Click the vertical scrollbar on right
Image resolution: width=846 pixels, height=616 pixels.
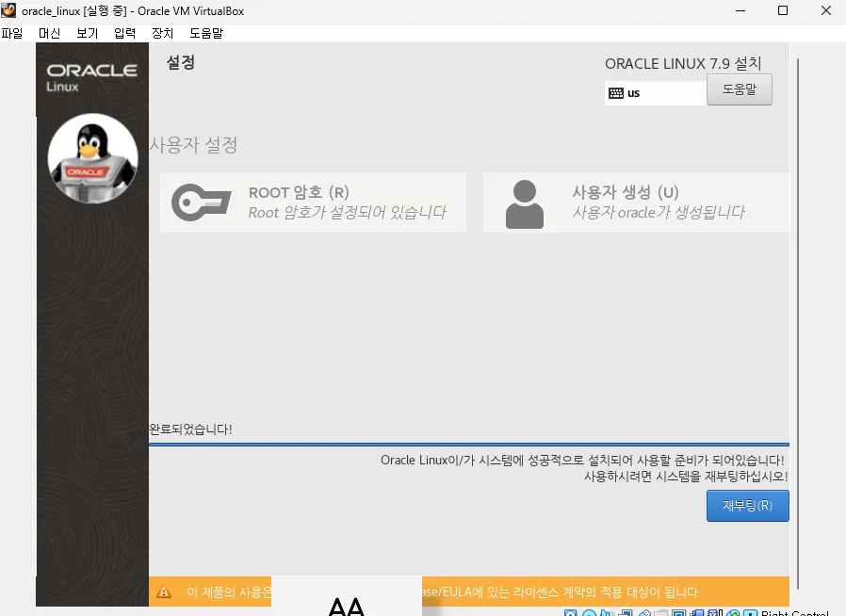797,324
